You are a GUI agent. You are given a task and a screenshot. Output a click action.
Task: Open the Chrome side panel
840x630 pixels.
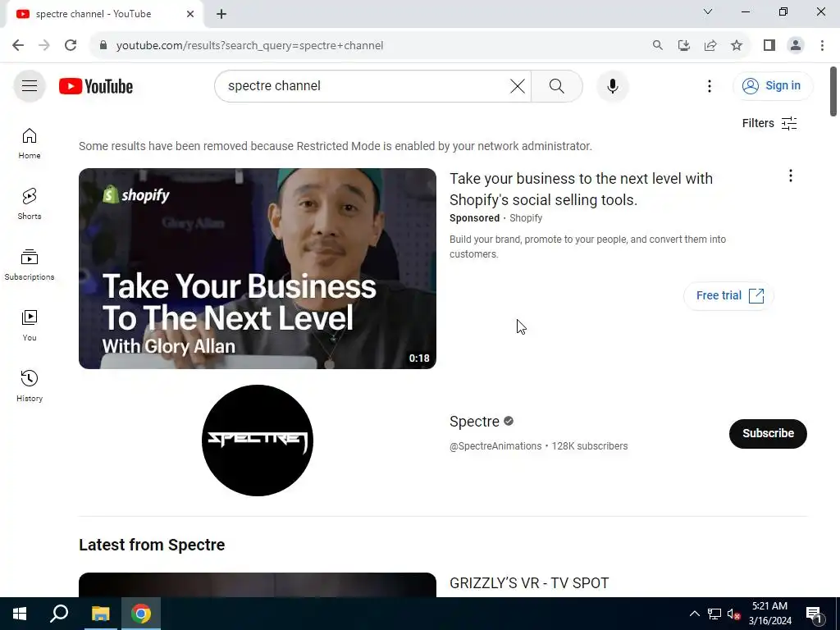click(x=769, y=46)
